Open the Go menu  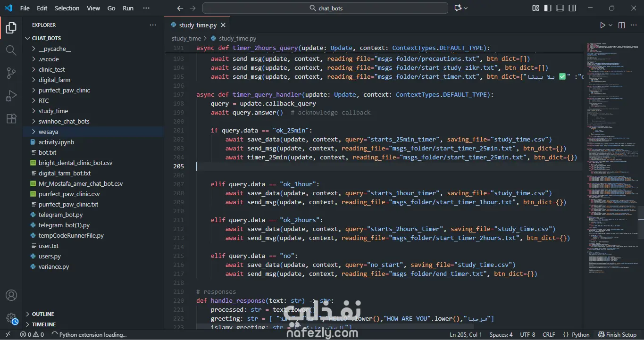point(111,8)
